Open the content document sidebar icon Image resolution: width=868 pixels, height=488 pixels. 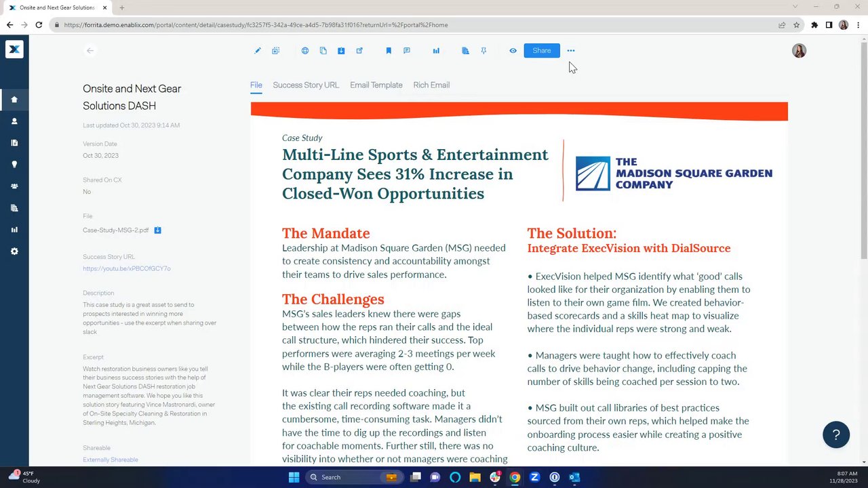coord(14,143)
